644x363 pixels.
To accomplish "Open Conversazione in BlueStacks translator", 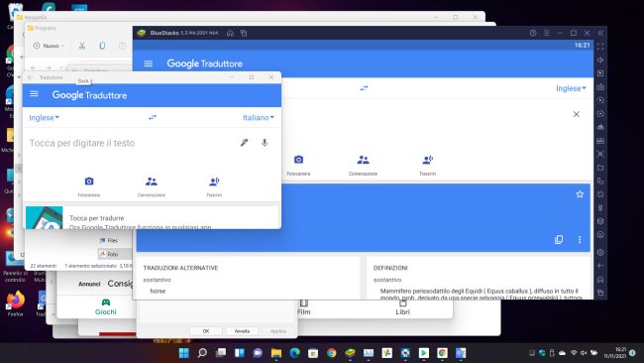I will click(363, 165).
